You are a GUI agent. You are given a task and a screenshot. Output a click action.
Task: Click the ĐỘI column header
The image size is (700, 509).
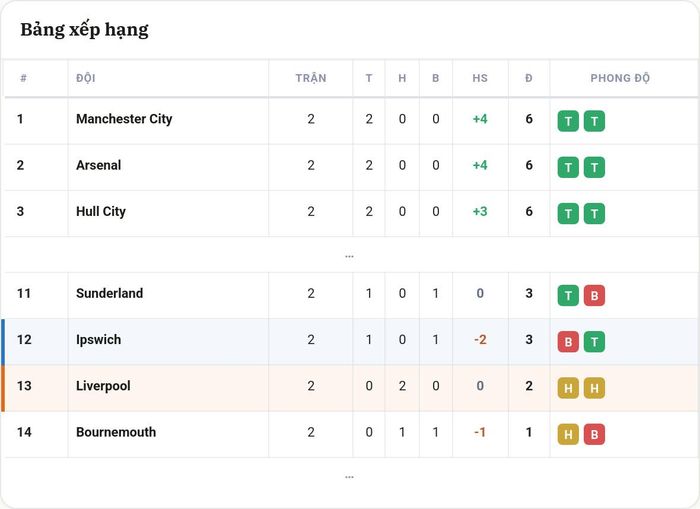coord(86,78)
